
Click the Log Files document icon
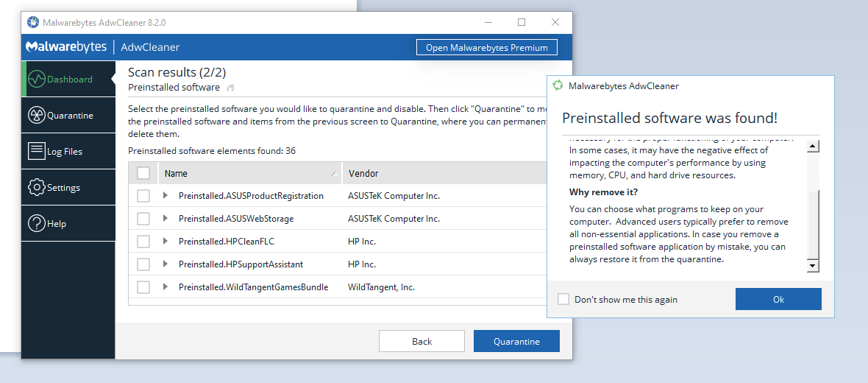37,151
